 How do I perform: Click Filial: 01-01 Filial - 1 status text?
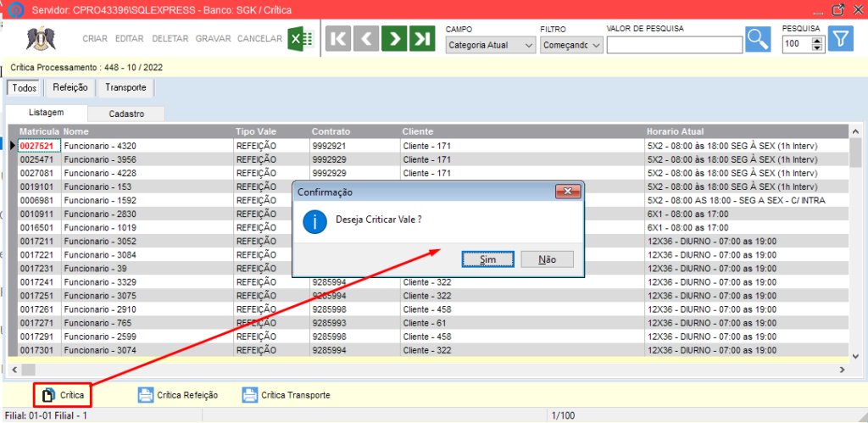46,415
